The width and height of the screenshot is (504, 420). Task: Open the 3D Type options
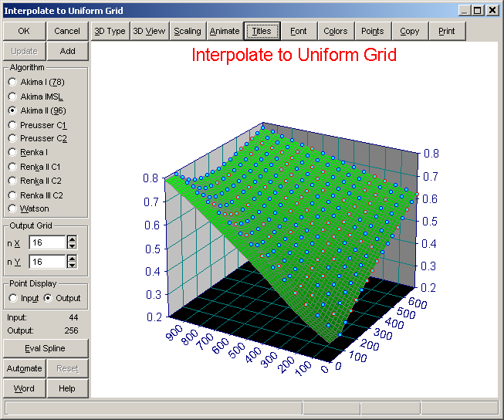(x=110, y=31)
